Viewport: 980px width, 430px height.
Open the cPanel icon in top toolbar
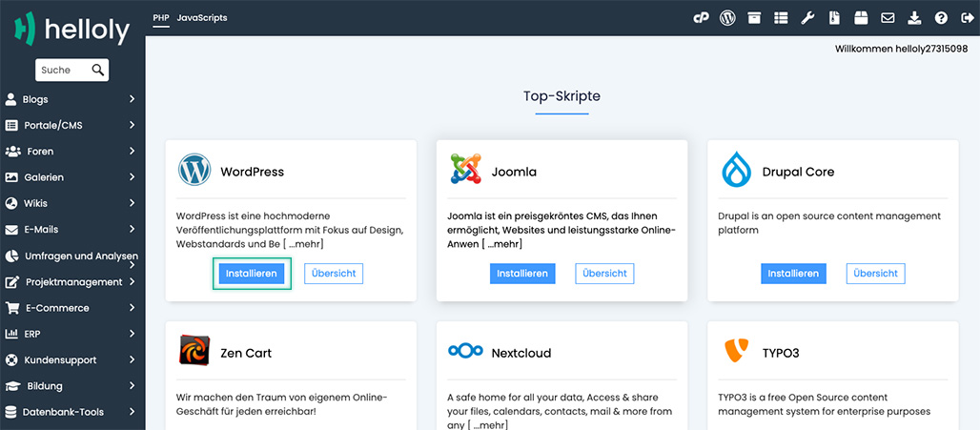701,18
